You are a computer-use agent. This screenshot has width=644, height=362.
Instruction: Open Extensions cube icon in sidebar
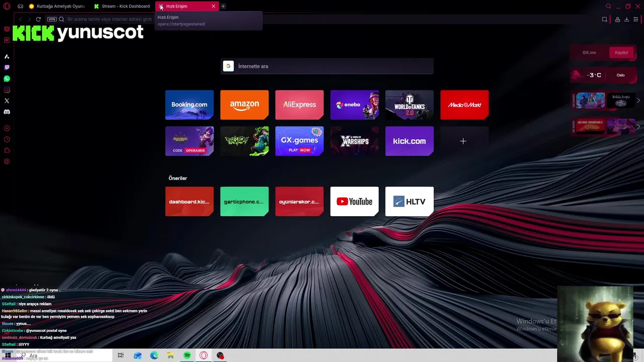click(x=7, y=150)
